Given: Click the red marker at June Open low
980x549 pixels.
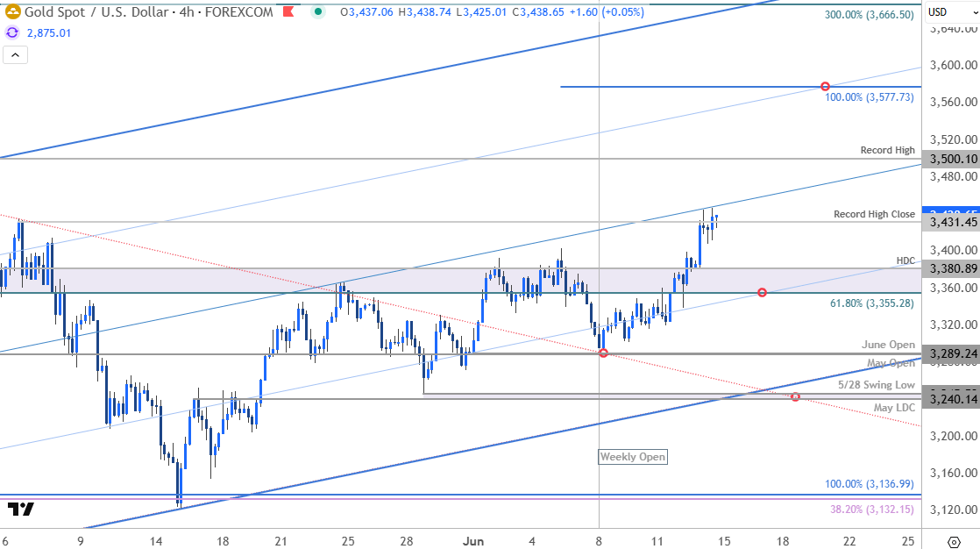Looking at the screenshot, I should [x=603, y=353].
